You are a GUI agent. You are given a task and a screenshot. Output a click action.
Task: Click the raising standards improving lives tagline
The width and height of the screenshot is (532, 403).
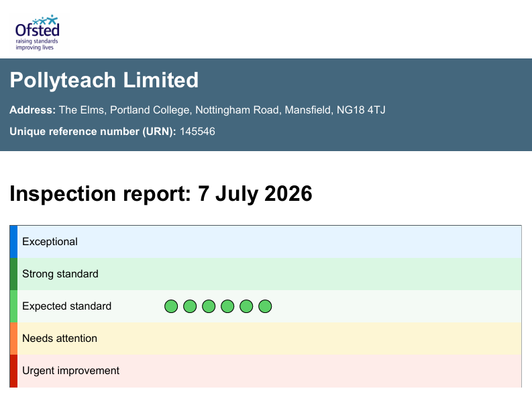coord(37,44)
